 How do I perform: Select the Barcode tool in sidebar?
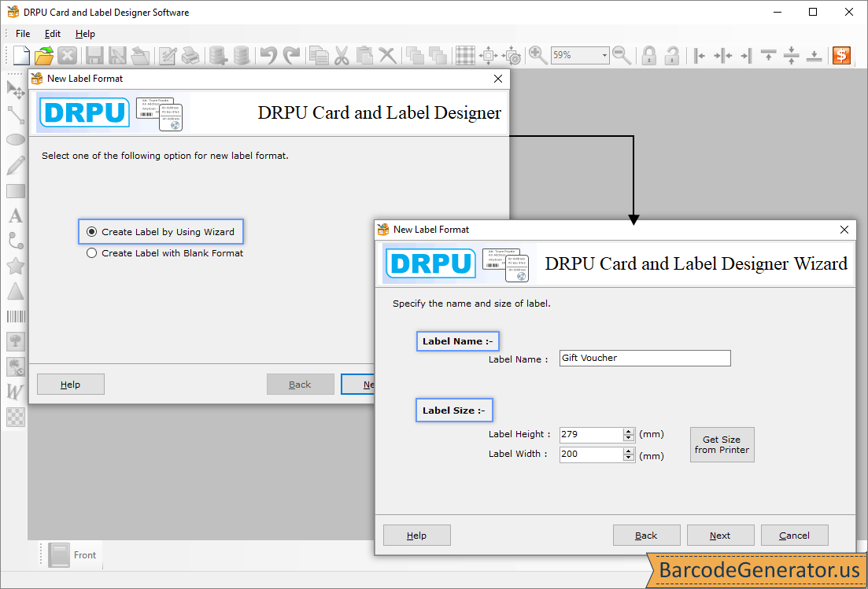(x=16, y=316)
